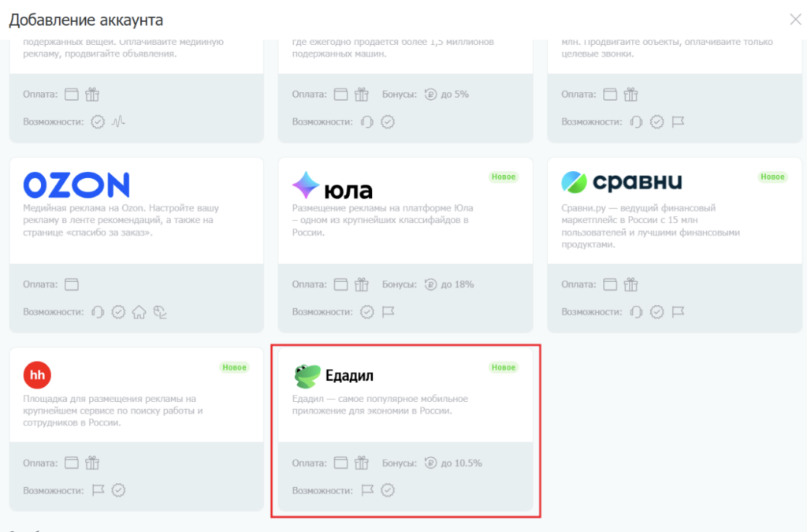This screenshot has height=532, width=807.
Task: Click headset icon in the до 5% card
Action: click(x=366, y=121)
